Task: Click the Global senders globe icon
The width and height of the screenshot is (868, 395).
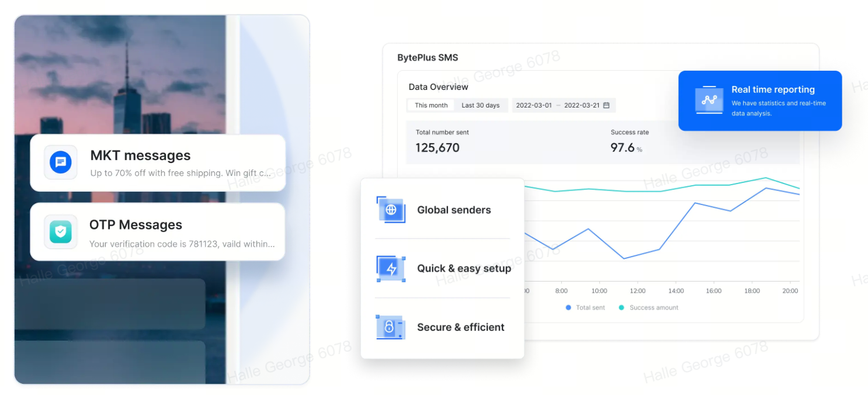Action: point(391,210)
